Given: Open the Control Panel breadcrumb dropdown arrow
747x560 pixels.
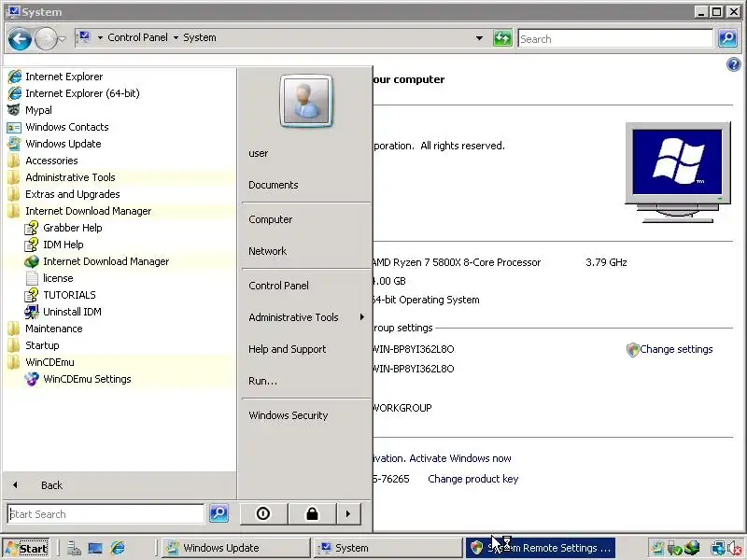Looking at the screenshot, I should [x=176, y=37].
